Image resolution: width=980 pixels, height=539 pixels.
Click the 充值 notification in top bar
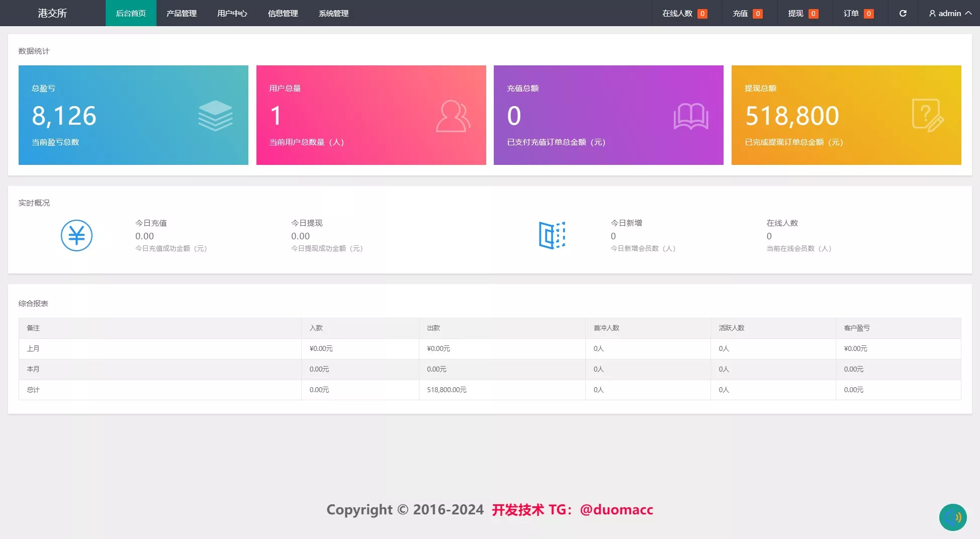click(747, 13)
